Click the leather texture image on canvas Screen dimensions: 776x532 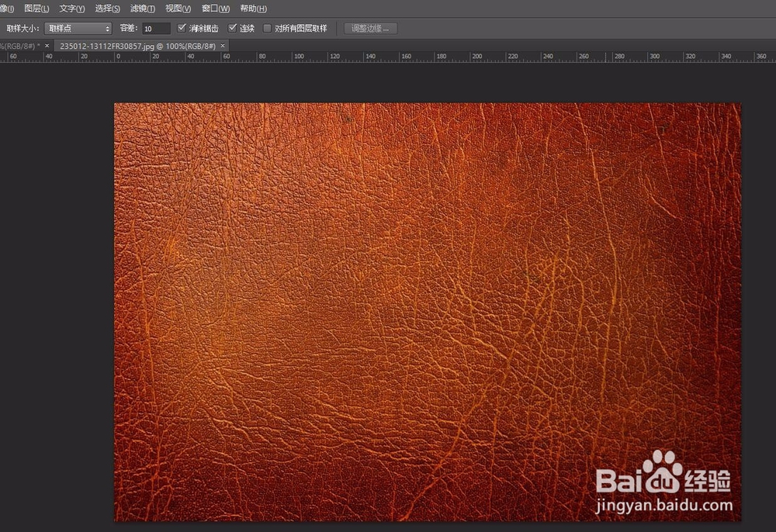point(428,312)
